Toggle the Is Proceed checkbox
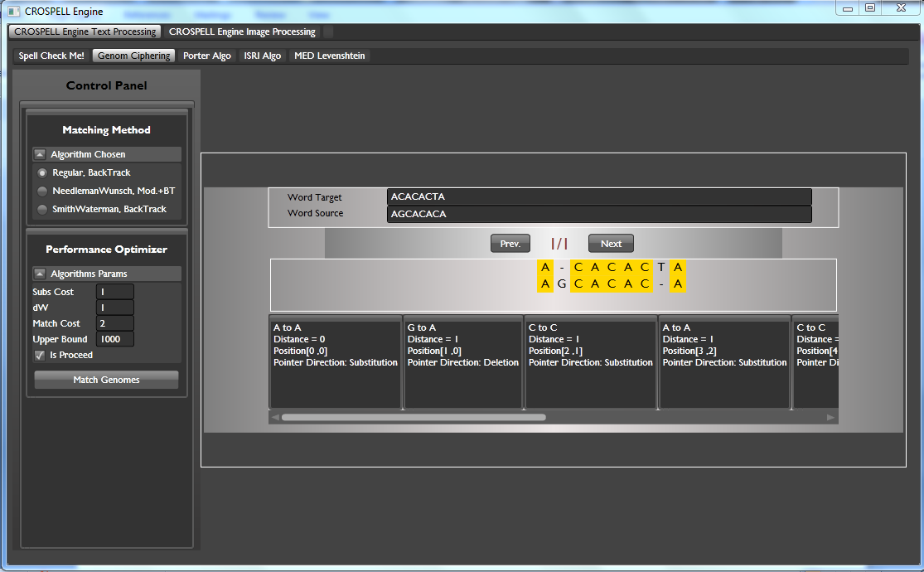This screenshot has width=924, height=572. pos(40,355)
